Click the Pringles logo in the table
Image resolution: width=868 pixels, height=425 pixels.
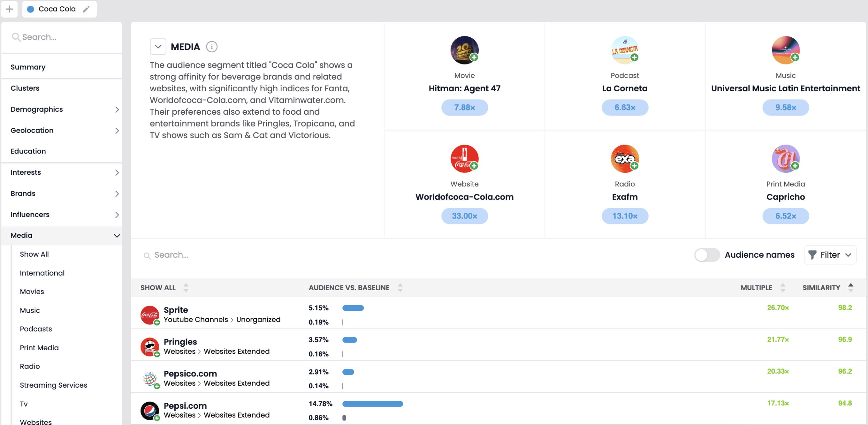[150, 347]
